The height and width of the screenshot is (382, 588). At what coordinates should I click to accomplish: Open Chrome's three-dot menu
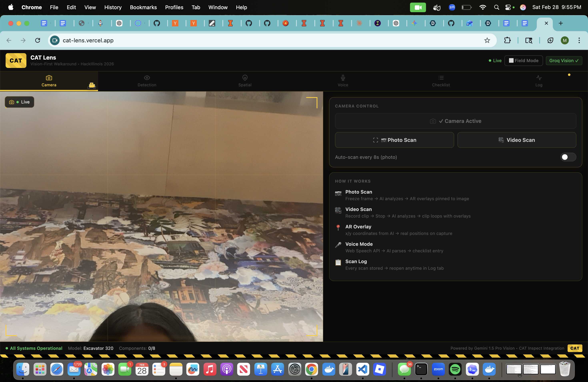point(579,41)
